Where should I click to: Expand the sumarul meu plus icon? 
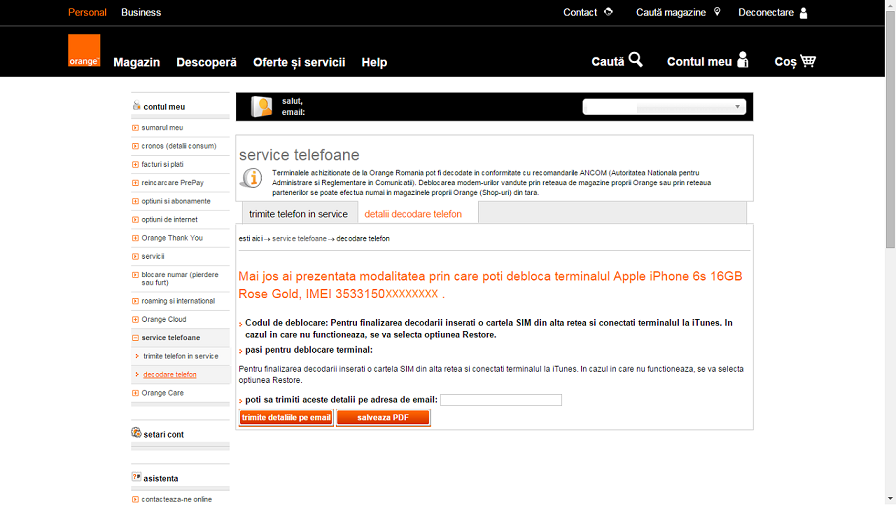(x=135, y=128)
